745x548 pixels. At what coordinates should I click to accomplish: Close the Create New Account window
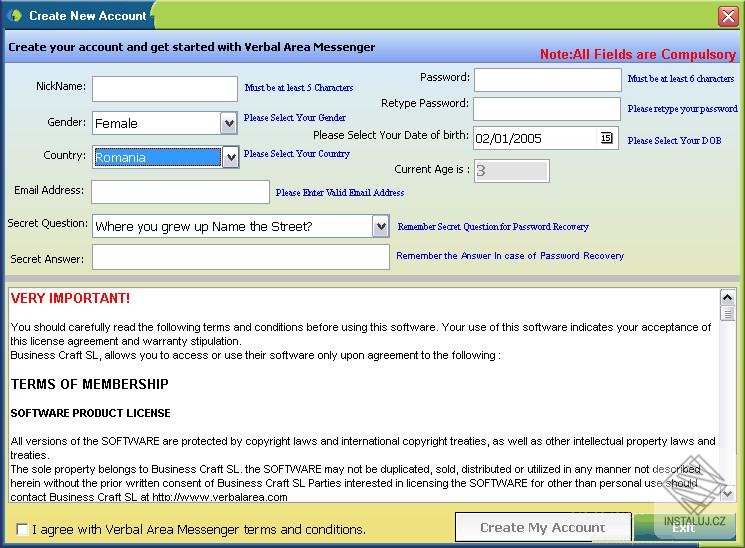coord(728,16)
